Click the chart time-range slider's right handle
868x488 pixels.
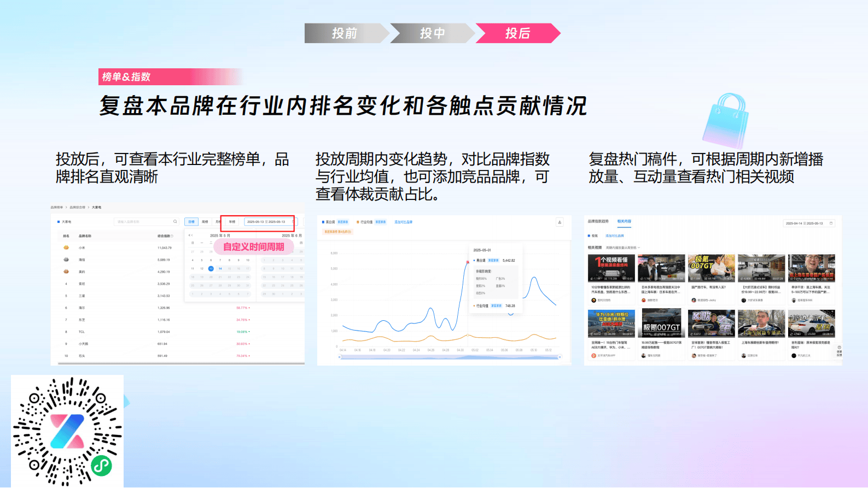coord(560,357)
